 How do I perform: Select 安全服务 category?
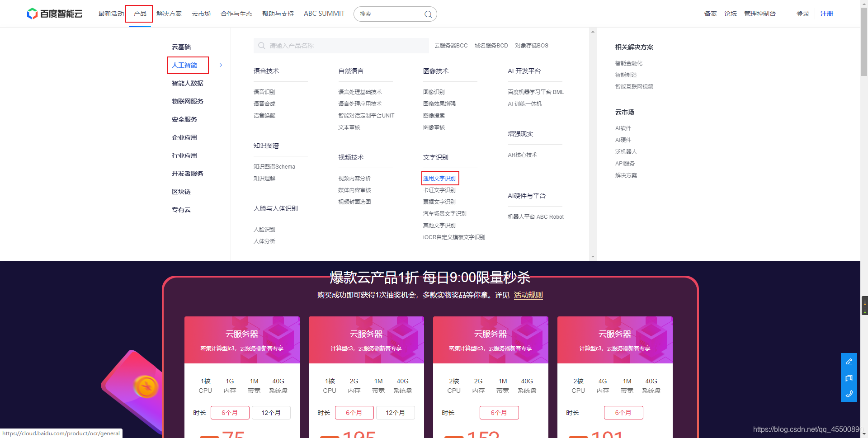click(184, 119)
